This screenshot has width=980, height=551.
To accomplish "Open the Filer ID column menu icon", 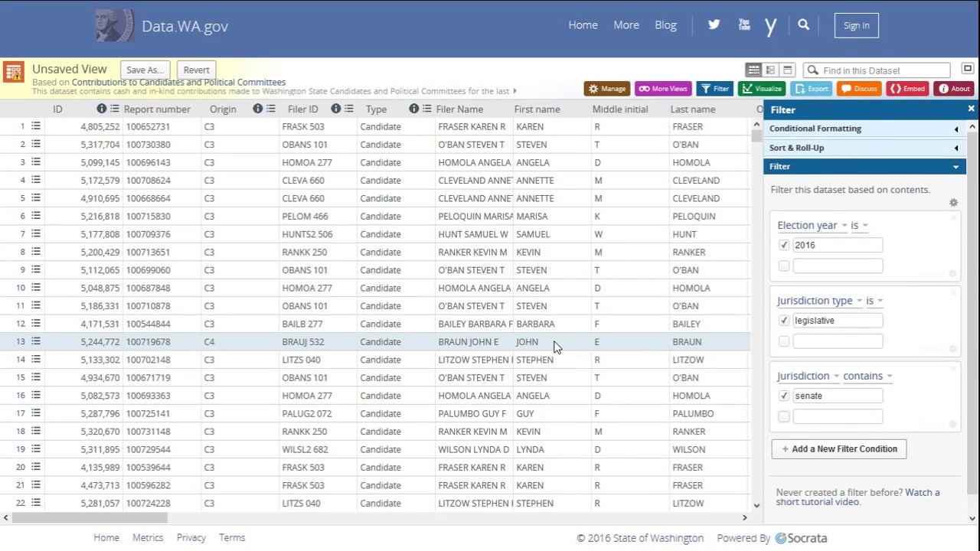I will pos(348,109).
